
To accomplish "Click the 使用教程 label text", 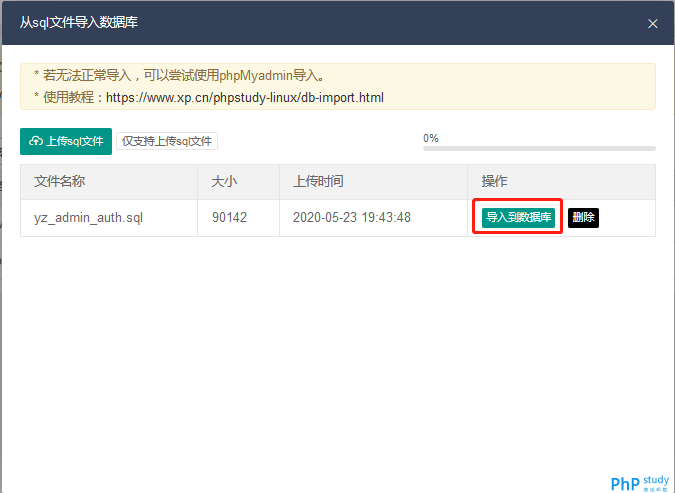I will click(68, 97).
